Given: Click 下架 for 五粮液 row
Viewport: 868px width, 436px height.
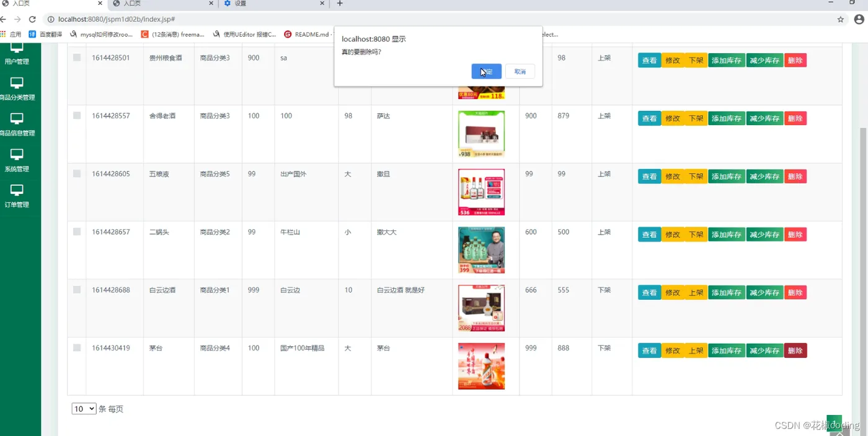Looking at the screenshot, I should pos(696,177).
